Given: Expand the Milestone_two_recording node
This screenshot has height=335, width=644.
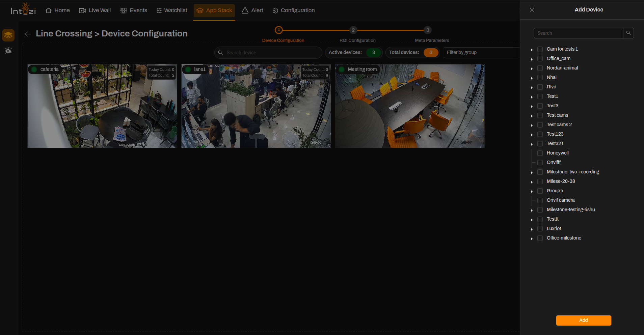Looking at the screenshot, I should (x=532, y=172).
